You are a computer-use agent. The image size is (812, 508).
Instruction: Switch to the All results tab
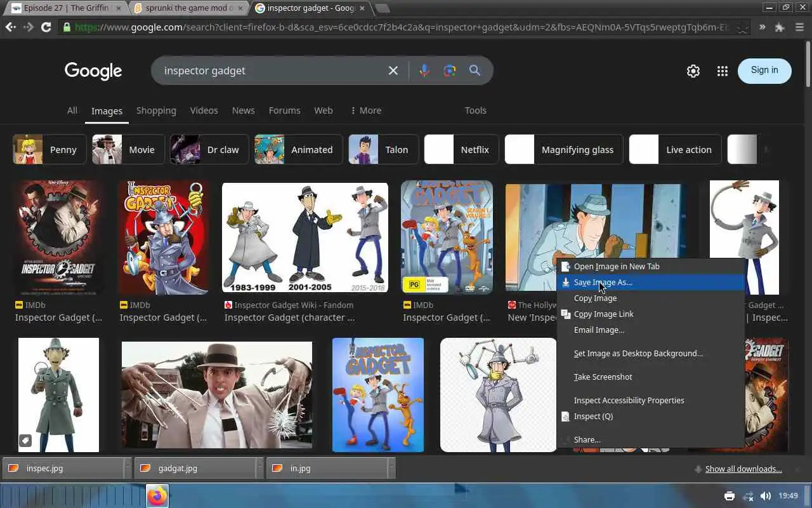click(72, 110)
